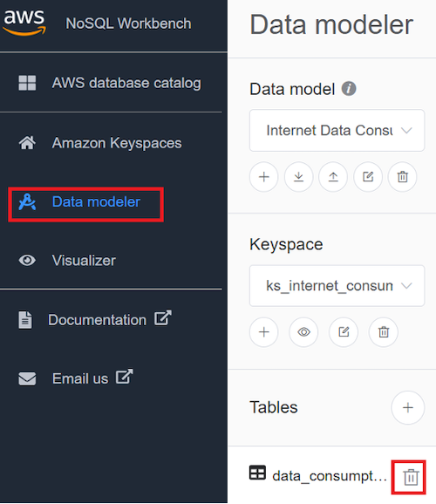Image resolution: width=436 pixels, height=504 pixels.
Task: Open the Visualizer page
Action: (67, 261)
